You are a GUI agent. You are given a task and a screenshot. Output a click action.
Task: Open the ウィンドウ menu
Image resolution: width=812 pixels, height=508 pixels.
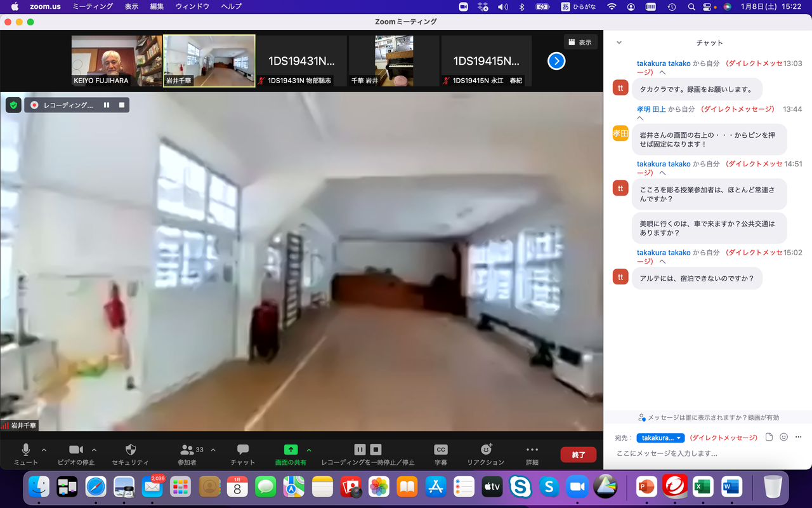(x=192, y=6)
